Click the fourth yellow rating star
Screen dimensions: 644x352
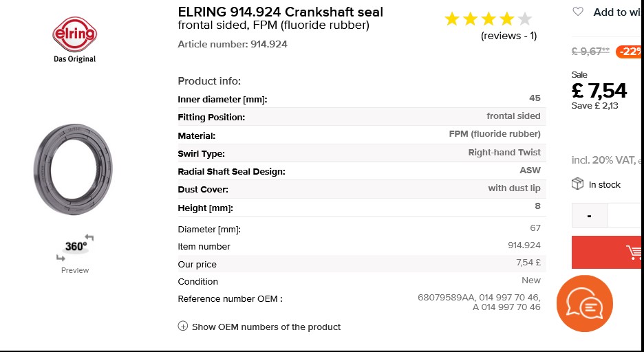(x=507, y=19)
